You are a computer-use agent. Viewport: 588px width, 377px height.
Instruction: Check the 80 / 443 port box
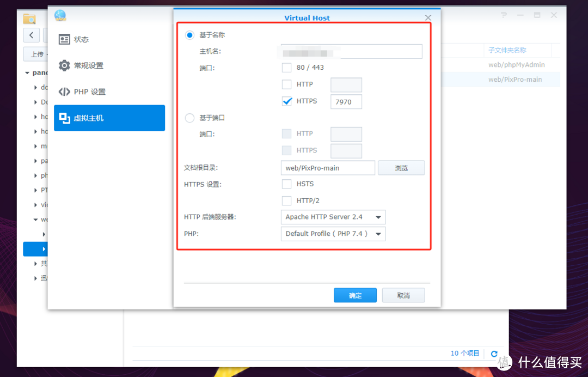click(286, 68)
